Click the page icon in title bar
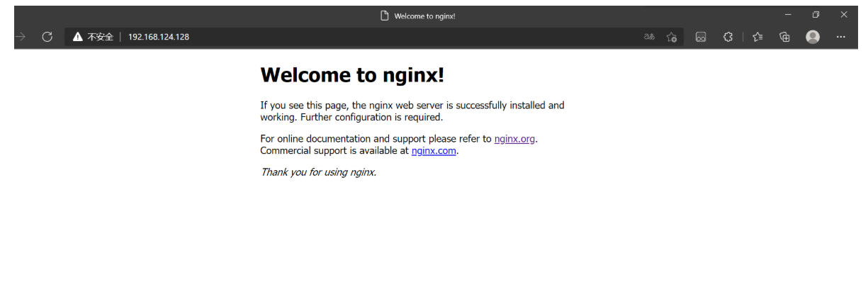 point(385,16)
